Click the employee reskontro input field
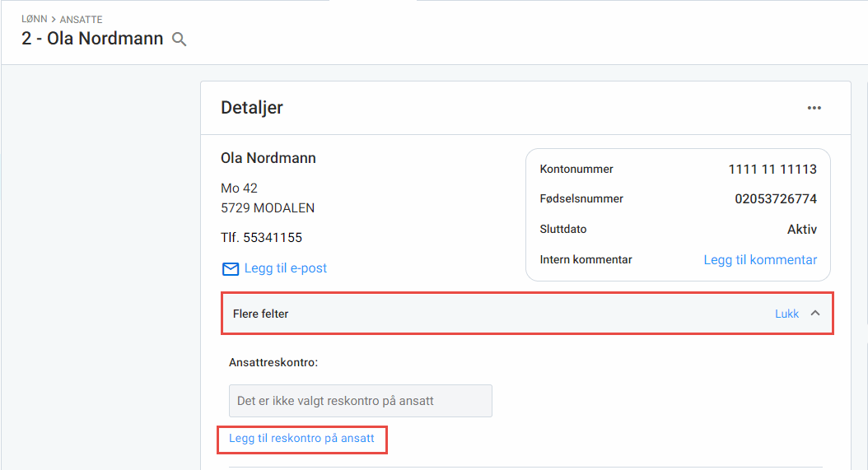The image size is (868, 470). [360, 401]
